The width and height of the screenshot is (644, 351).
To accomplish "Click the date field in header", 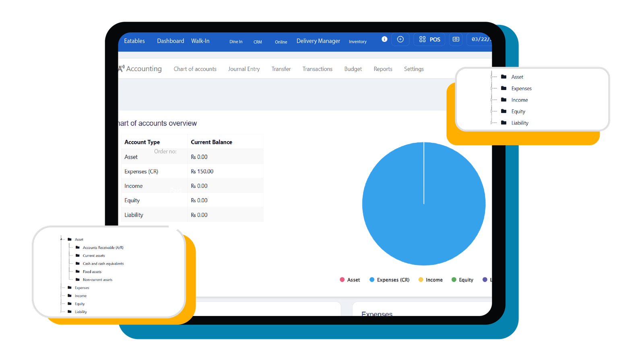I will pyautogui.click(x=480, y=39).
